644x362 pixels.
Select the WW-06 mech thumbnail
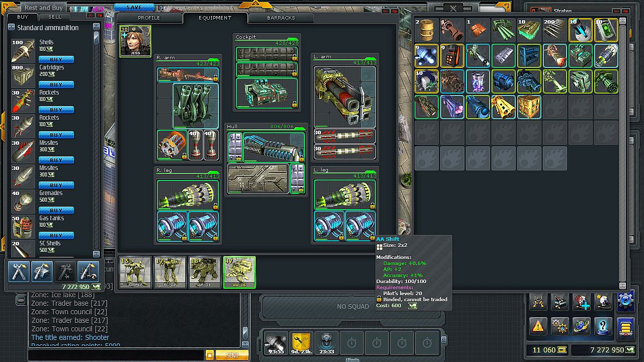point(239,273)
